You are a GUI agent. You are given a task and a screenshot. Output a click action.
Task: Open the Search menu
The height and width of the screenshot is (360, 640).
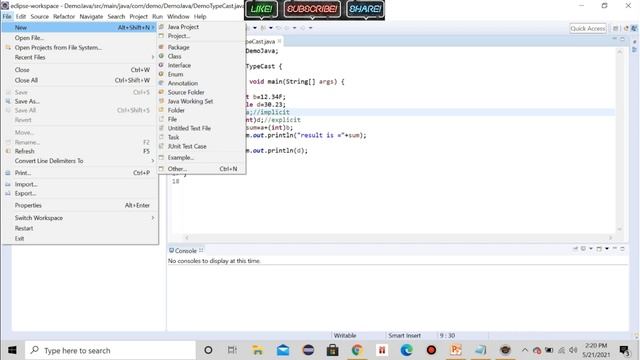coord(116,16)
